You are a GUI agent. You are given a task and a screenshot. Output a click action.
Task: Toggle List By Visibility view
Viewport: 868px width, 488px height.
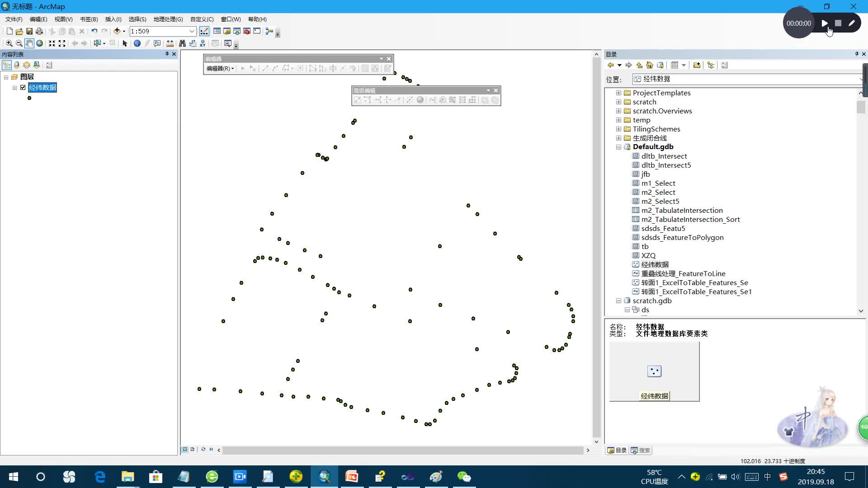click(x=27, y=65)
